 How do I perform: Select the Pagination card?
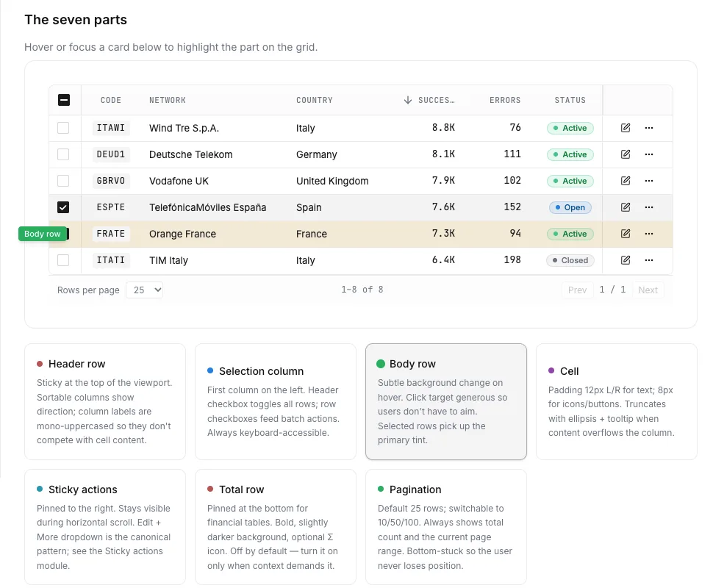[446, 527]
